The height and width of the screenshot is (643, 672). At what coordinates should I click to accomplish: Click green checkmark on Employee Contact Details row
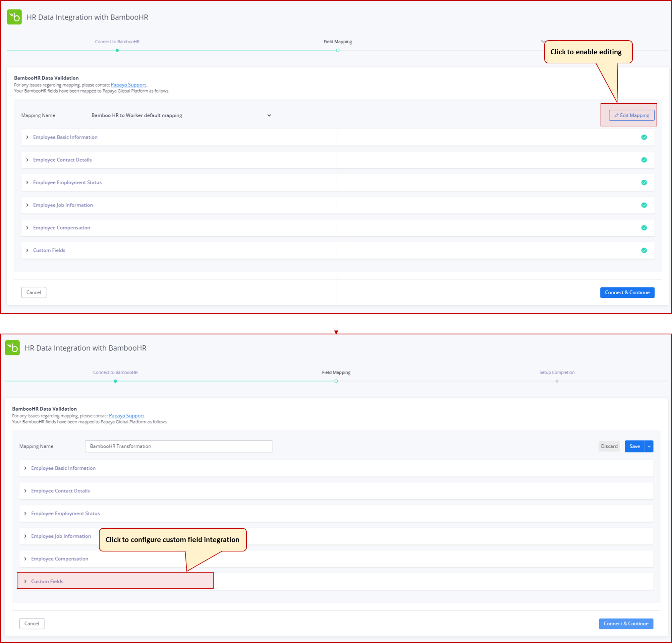click(x=644, y=160)
